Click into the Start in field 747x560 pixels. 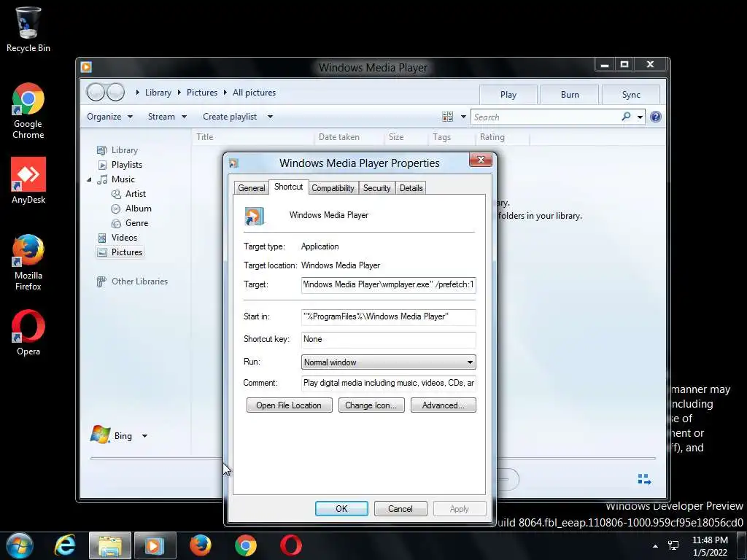(x=388, y=316)
